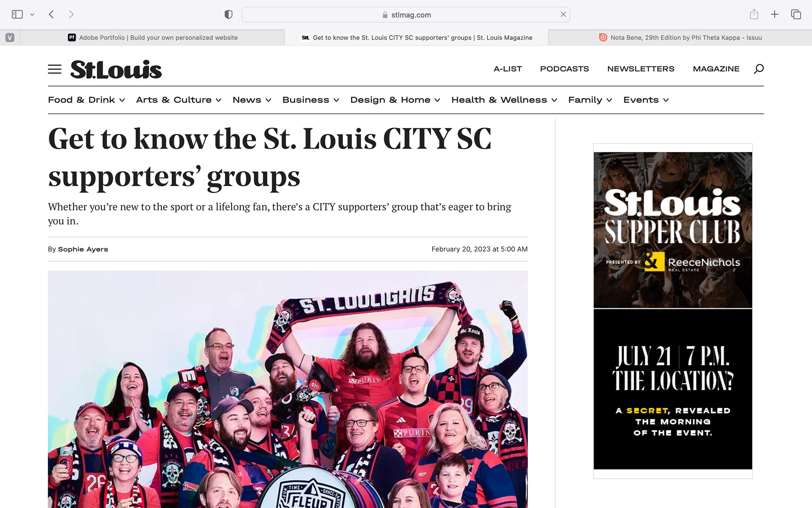Viewport: 812px width, 508px height.
Task: Show the tab overview grid
Action: [796, 14]
